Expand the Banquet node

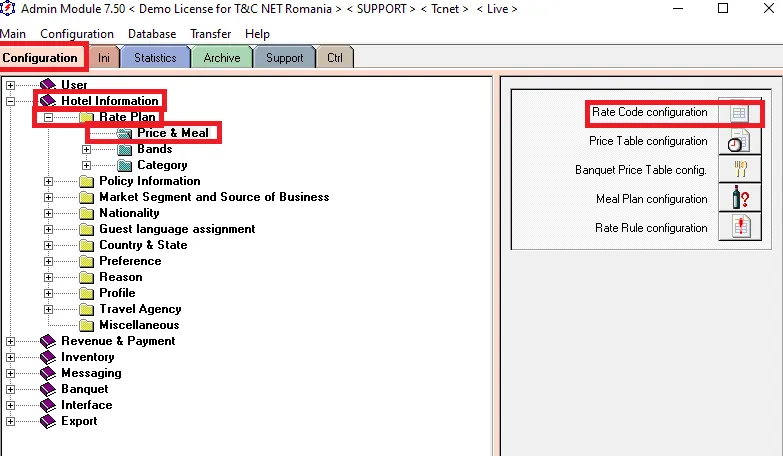pyautogui.click(x=10, y=389)
